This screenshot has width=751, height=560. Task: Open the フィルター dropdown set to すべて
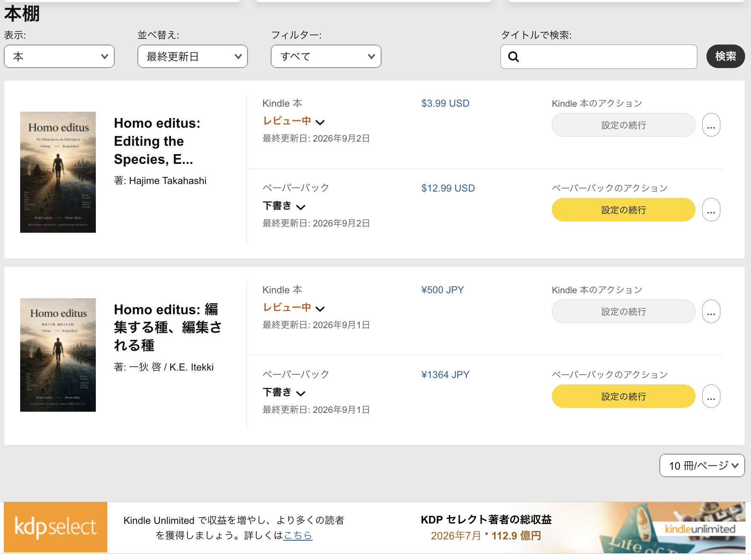326,56
